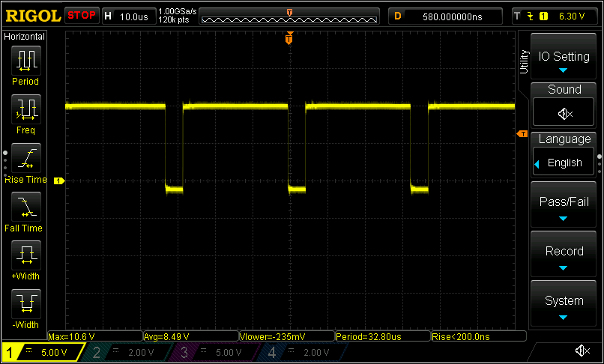Click the horizontal trigger position marker
604x364 pixels.
point(289,40)
